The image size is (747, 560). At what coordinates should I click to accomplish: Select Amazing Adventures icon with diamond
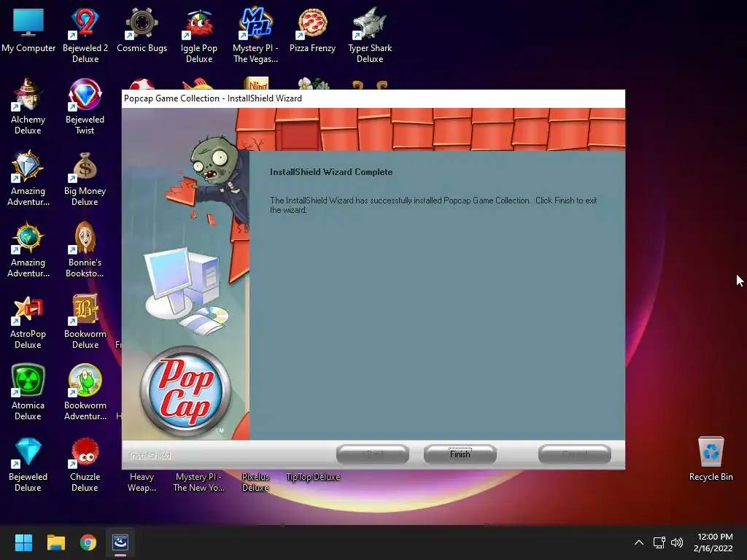click(x=28, y=179)
